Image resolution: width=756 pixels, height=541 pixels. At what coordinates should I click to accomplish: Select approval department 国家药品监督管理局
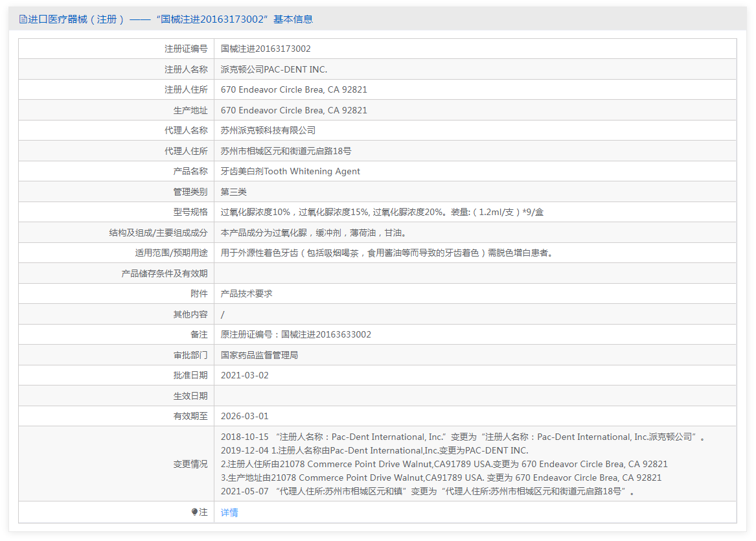(x=259, y=355)
